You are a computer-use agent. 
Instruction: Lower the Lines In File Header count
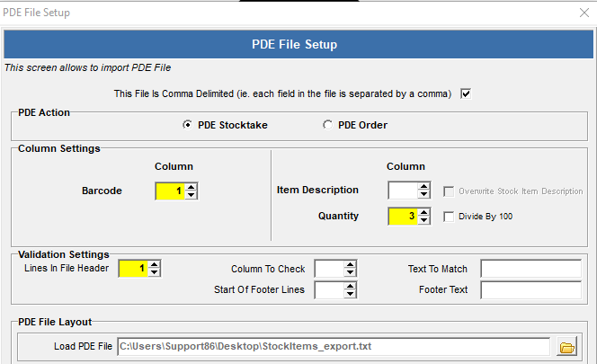point(155,272)
